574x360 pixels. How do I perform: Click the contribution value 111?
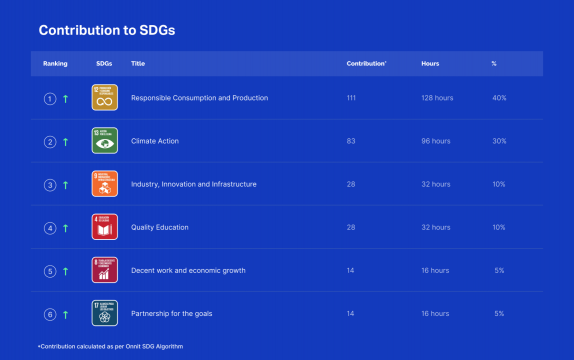(x=351, y=98)
